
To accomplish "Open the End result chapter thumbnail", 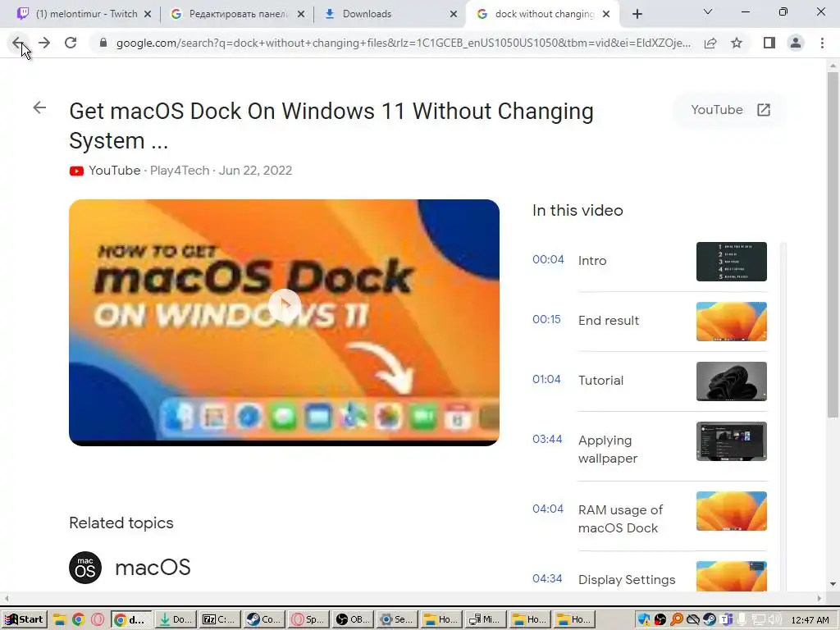I will tap(731, 322).
